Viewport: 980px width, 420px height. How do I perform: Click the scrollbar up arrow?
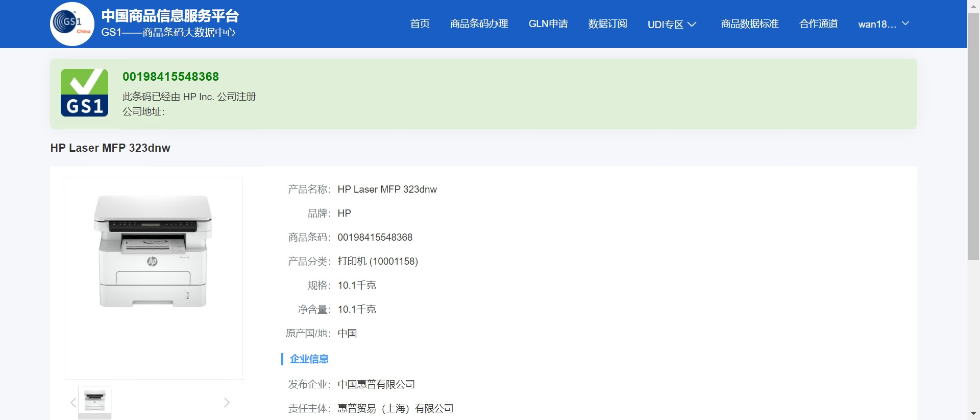(x=973, y=6)
